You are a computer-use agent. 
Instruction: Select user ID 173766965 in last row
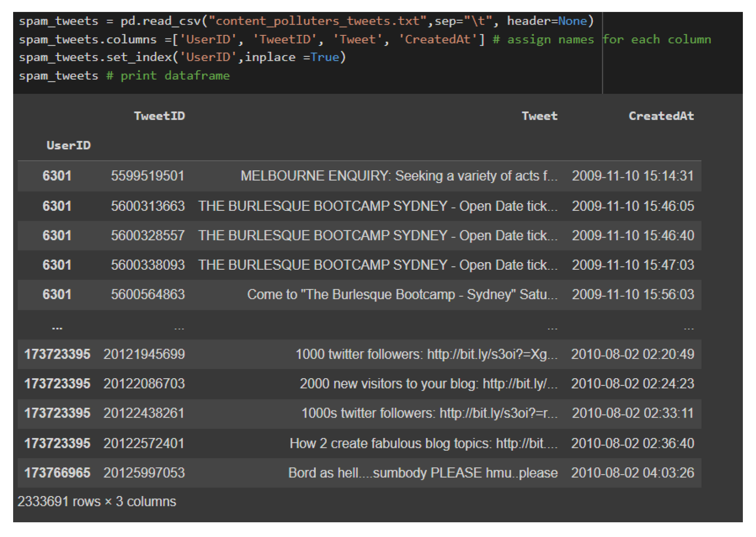click(x=57, y=473)
